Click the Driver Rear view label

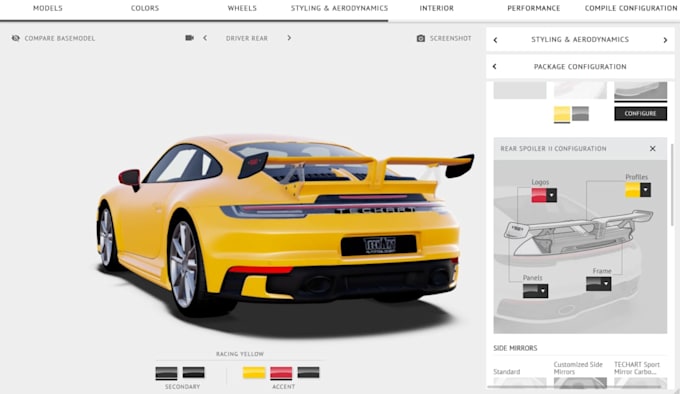pos(247,38)
